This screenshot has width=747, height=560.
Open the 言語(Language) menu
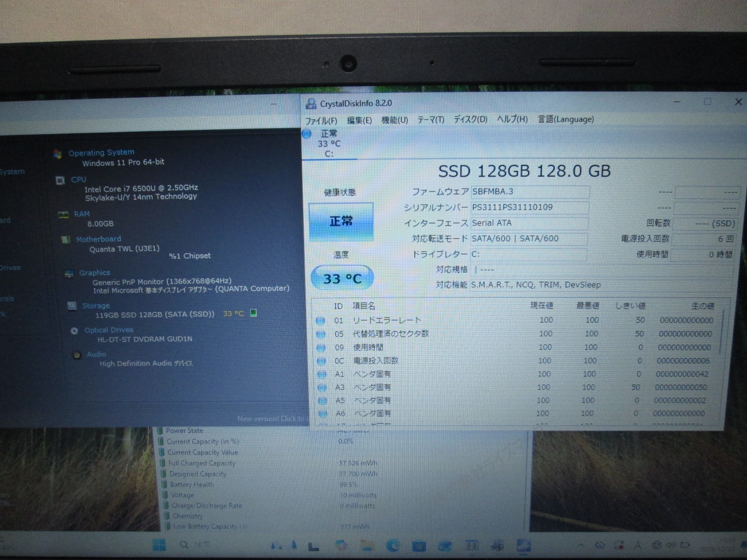566,119
